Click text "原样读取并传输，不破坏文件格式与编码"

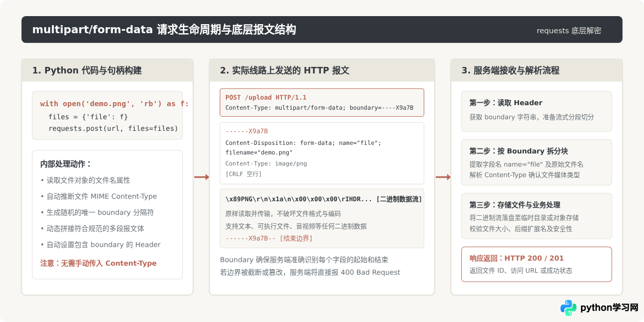283,214
